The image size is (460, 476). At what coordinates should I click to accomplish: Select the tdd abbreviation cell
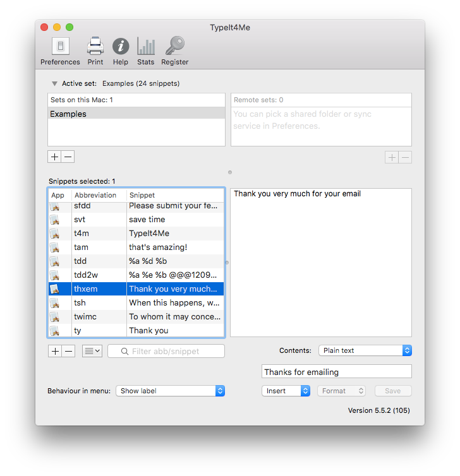point(99,261)
